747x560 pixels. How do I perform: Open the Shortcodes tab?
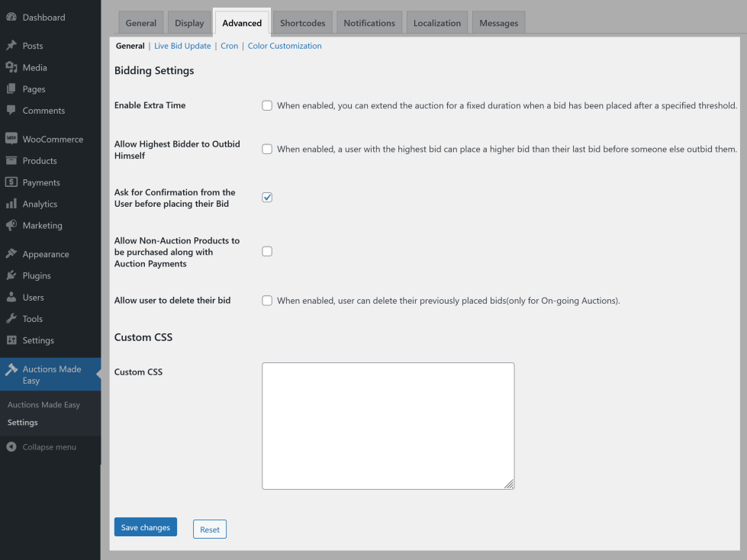[x=302, y=23]
